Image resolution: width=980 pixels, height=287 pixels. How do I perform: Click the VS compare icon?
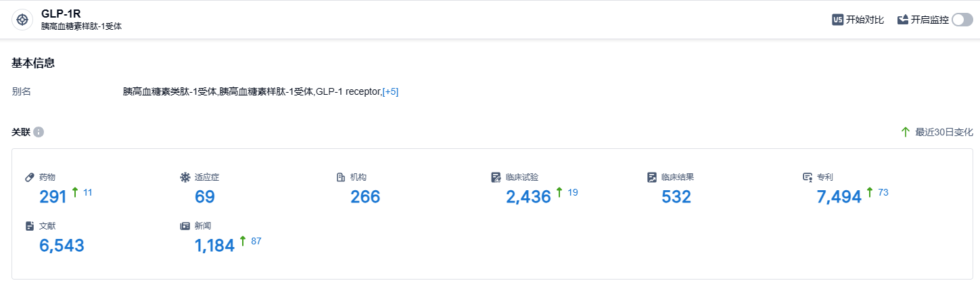[837, 20]
